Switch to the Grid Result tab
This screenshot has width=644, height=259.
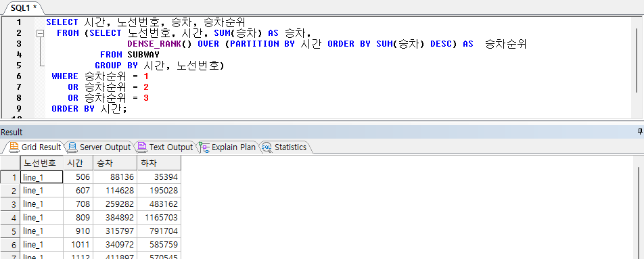tap(35, 147)
